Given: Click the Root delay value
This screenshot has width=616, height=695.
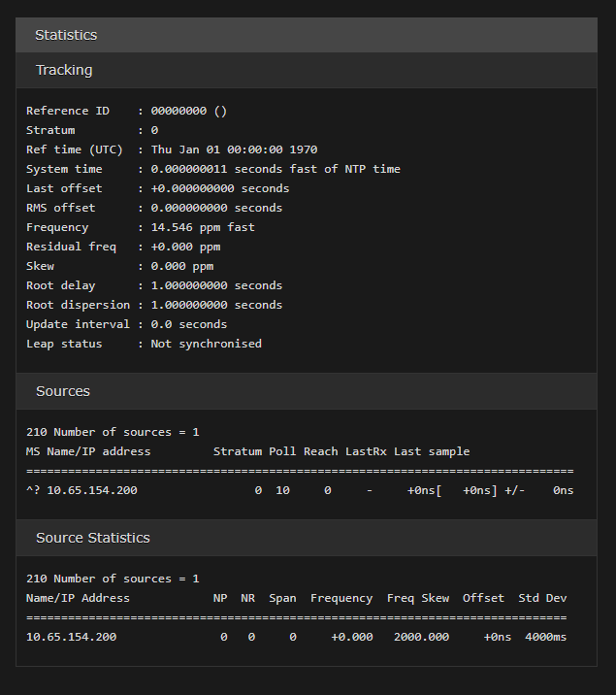Looking at the screenshot, I should coord(216,285).
